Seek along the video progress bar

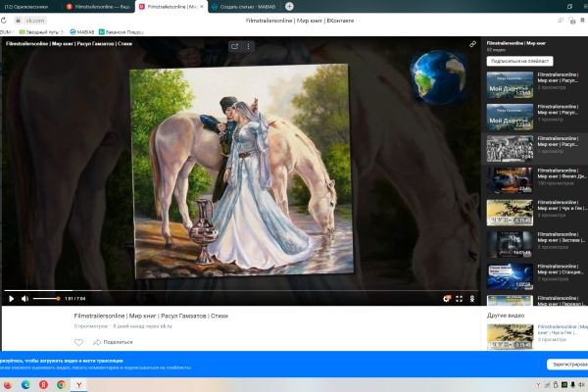point(240,290)
